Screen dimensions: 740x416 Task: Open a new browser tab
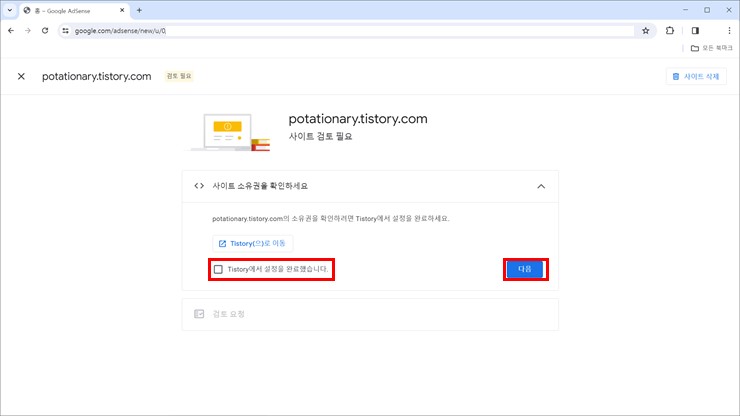(139, 10)
